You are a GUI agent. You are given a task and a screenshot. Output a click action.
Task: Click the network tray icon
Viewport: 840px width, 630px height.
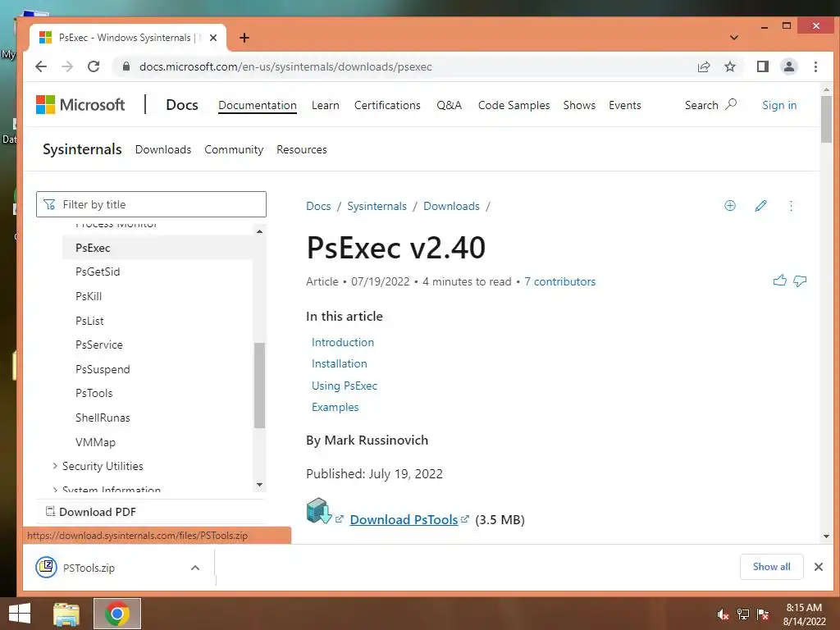coord(743,614)
